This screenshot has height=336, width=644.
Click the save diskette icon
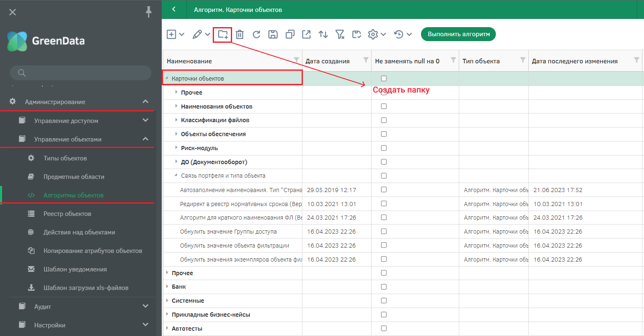[273, 35]
